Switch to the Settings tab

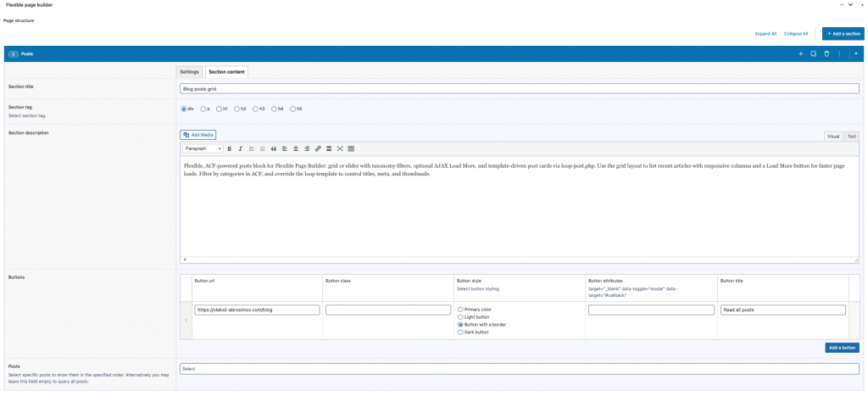click(x=189, y=72)
